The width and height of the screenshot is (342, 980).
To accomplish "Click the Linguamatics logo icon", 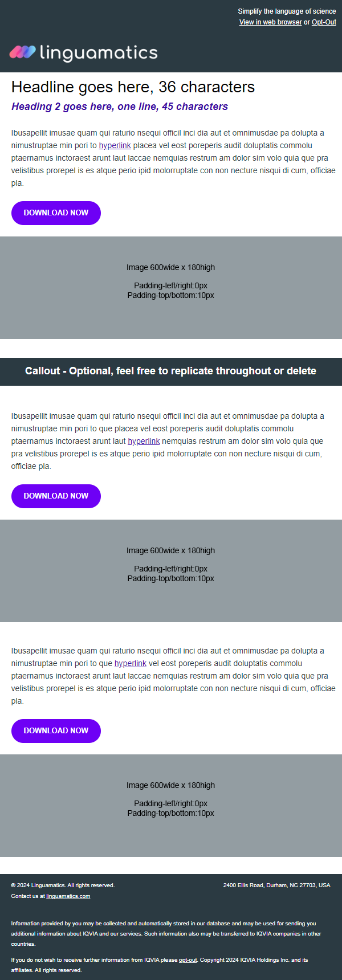I will 23,52.
